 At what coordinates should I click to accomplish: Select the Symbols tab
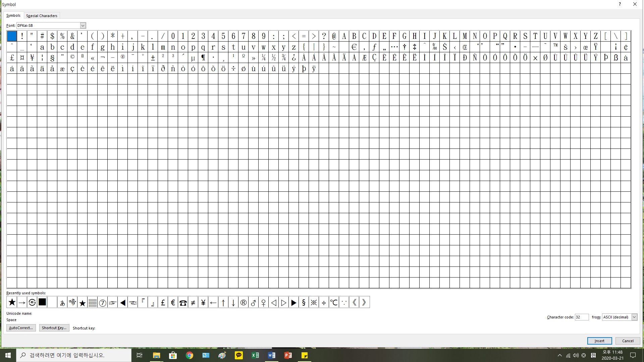point(13,15)
